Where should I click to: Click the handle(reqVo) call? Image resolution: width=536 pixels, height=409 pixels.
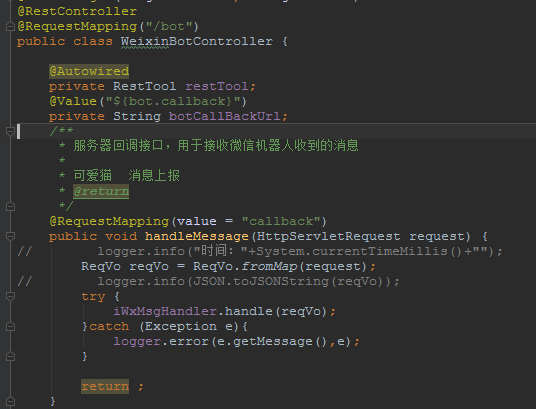276,312
